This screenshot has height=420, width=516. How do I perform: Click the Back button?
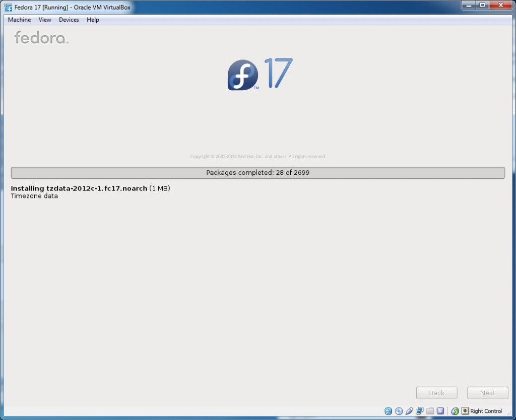tap(437, 393)
